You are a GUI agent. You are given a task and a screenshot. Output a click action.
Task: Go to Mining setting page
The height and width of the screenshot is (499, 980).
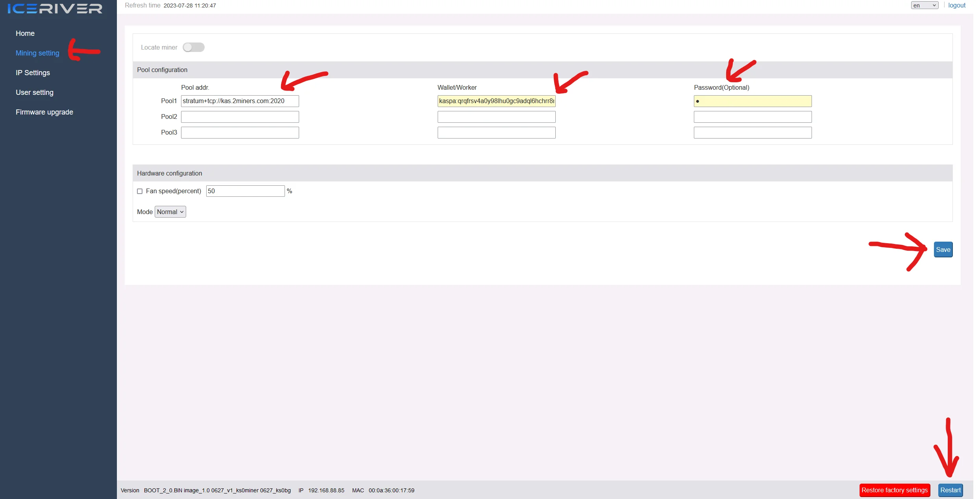37,53
